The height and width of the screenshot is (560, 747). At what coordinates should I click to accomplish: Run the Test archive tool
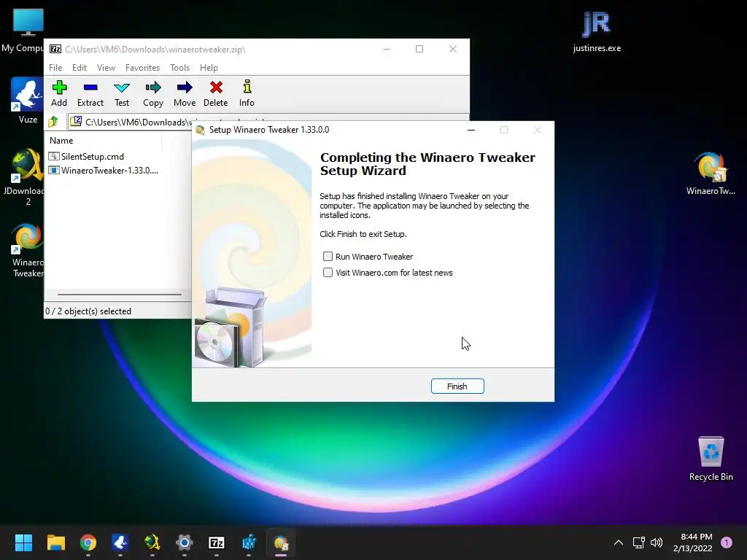point(122,94)
